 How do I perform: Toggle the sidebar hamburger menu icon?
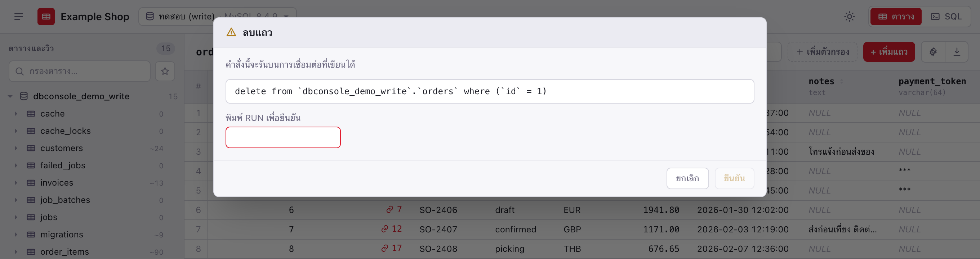pos(19,16)
